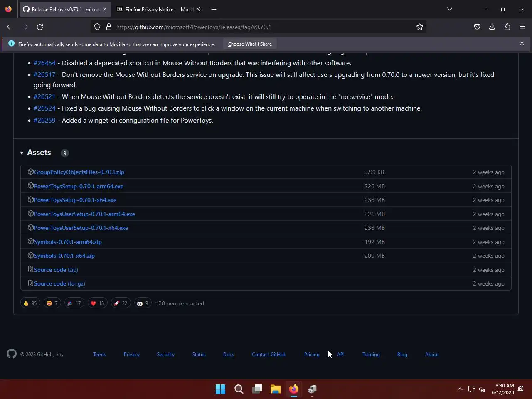Image resolution: width=532 pixels, height=399 pixels.
Task: Toggle thumbs up reaction with 95
Action: 30,303
